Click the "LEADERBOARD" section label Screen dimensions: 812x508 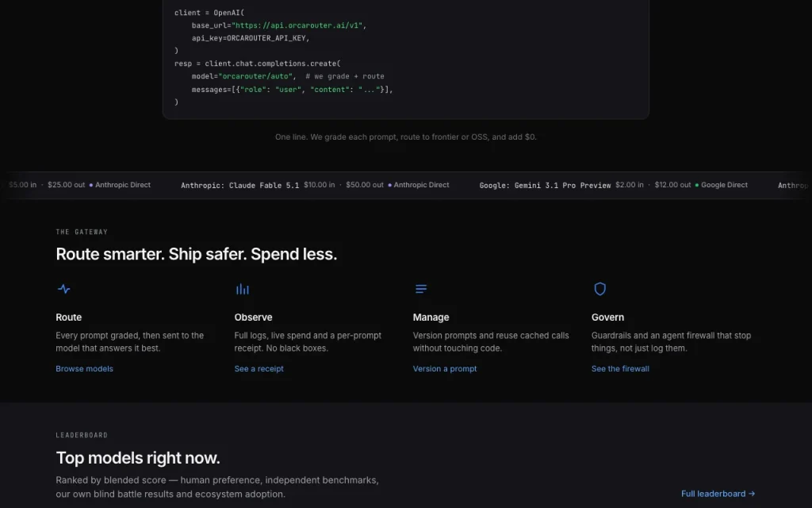pos(82,435)
